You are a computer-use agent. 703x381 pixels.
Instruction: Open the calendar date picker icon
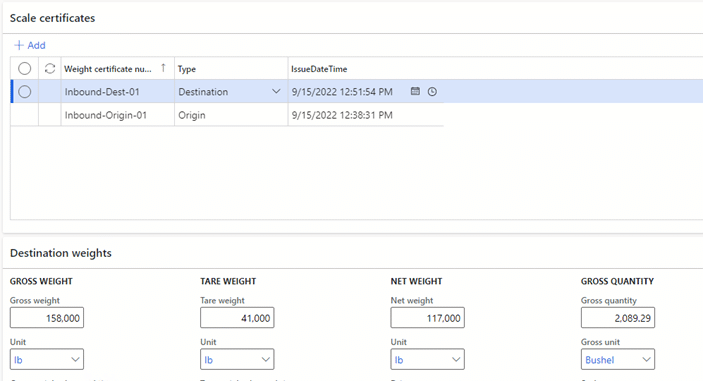(416, 91)
